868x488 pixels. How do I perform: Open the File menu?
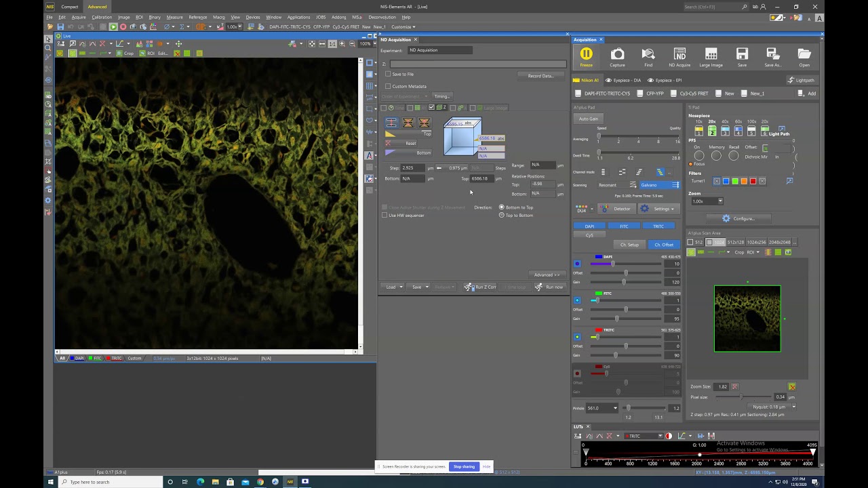(50, 17)
